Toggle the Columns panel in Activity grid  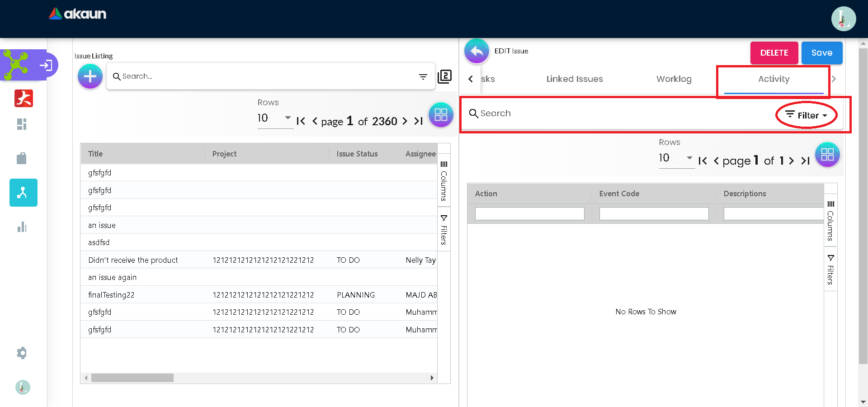[x=830, y=221]
